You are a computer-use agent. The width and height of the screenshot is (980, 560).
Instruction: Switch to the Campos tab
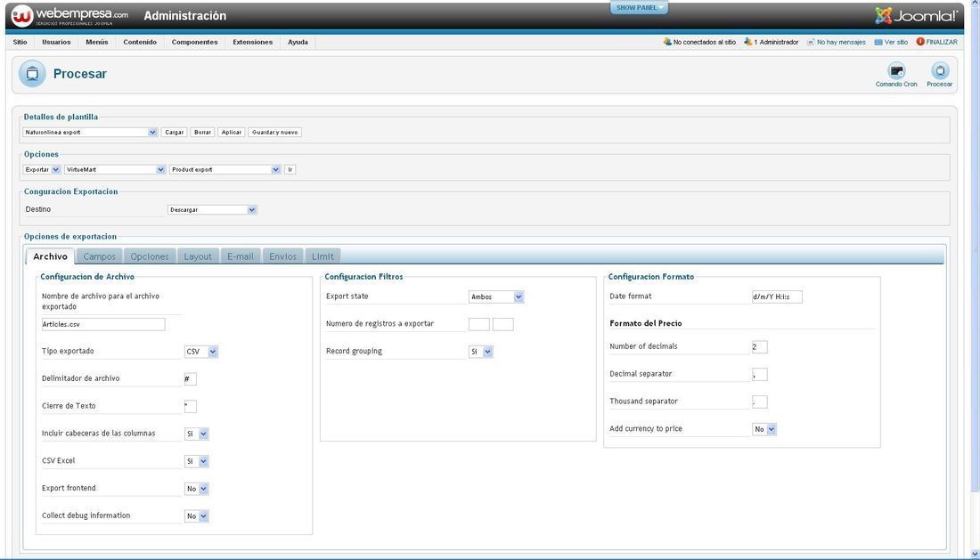100,256
